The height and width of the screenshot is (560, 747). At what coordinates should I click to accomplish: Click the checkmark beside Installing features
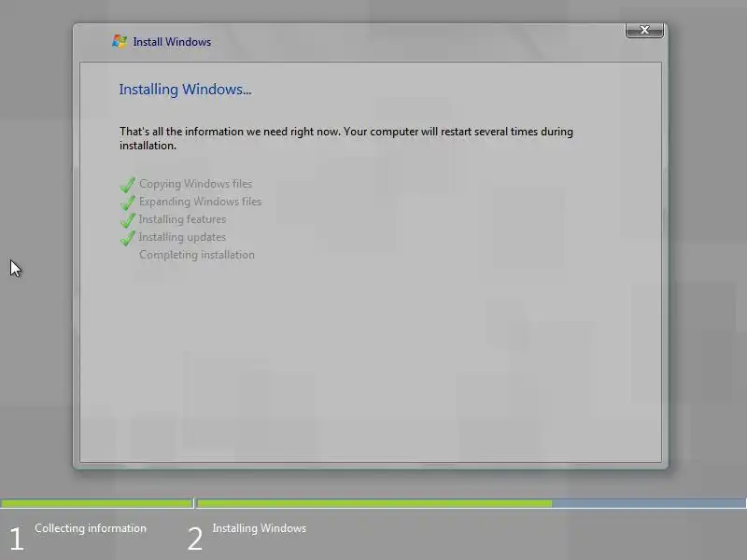click(128, 220)
